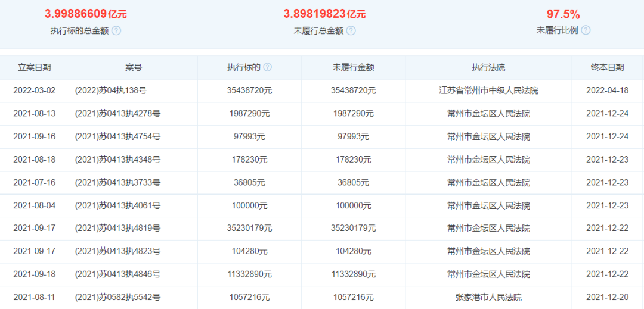
Task: View case (2021)苏0413执4348号
Action: [x=117, y=160]
